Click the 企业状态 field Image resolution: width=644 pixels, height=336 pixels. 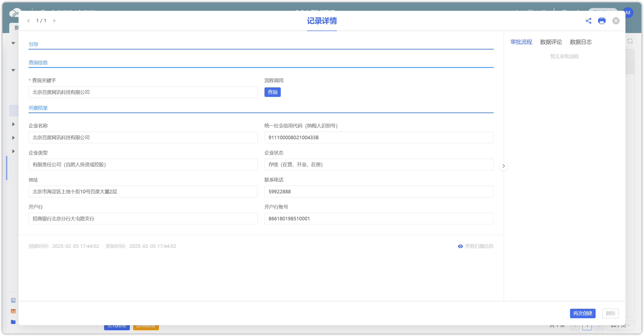point(379,164)
